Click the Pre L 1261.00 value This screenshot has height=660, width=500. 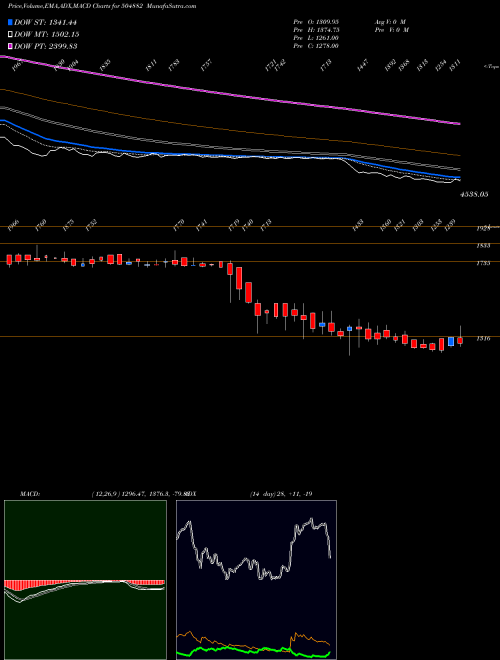(x=316, y=38)
